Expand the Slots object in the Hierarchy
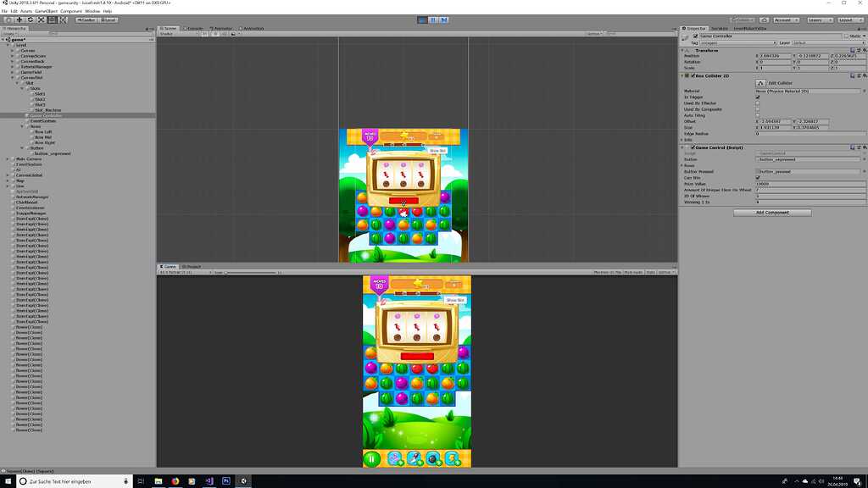This screenshot has width=868, height=488. (20, 87)
